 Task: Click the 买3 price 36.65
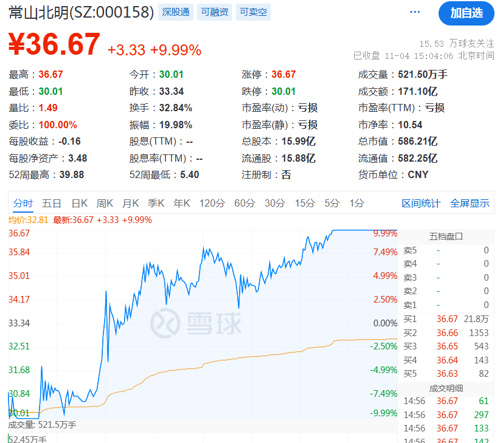point(447,346)
